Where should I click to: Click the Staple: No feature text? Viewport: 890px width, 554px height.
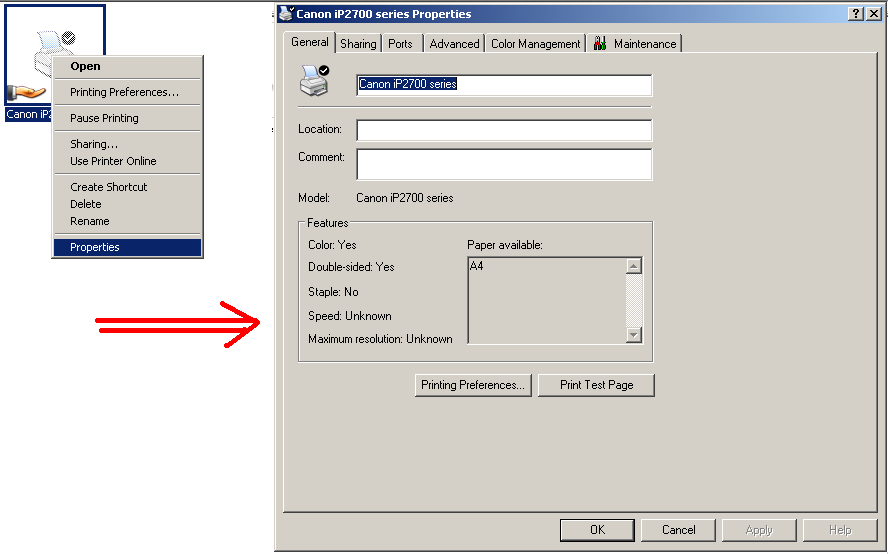coord(333,292)
